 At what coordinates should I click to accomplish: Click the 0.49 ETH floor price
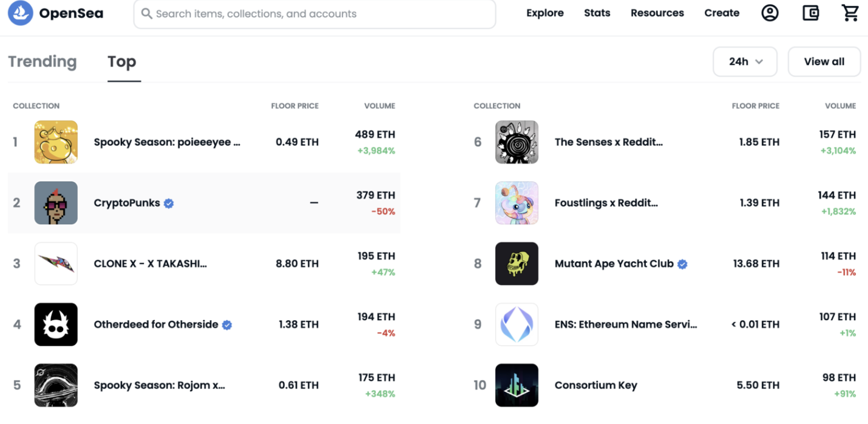(x=297, y=142)
